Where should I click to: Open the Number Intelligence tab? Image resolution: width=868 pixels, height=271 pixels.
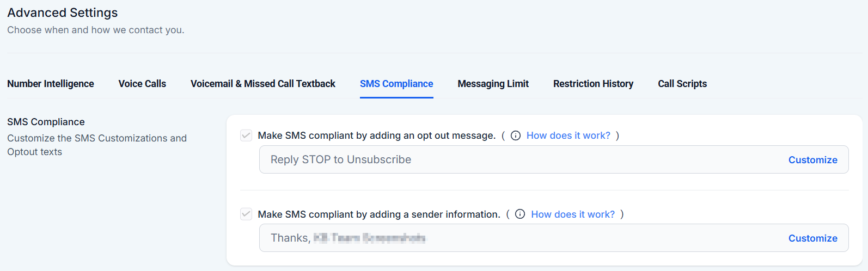pyautogui.click(x=51, y=84)
